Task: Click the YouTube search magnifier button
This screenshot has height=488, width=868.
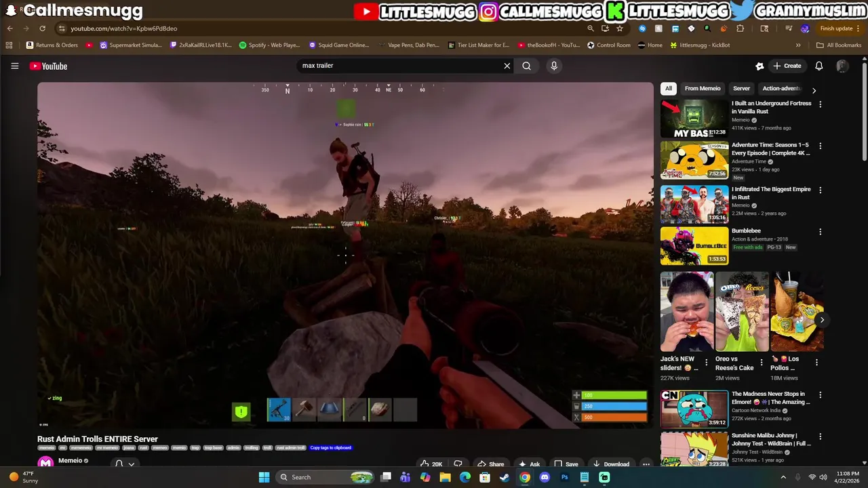Action: click(527, 66)
